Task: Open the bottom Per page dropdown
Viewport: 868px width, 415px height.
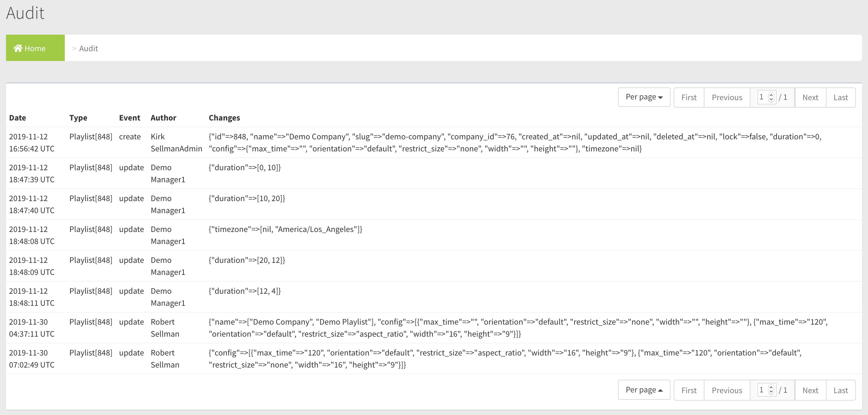Action: point(643,390)
